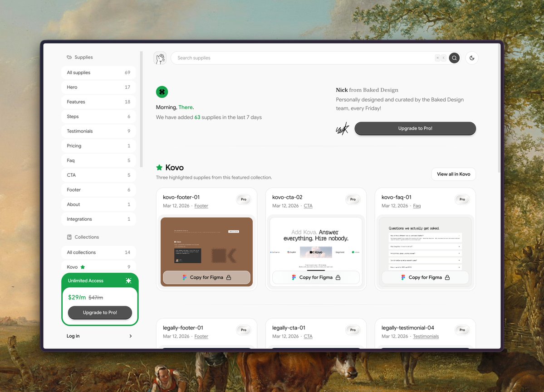
Task: Follow the Footer tag link on kovo-footer-01
Action: click(201, 206)
